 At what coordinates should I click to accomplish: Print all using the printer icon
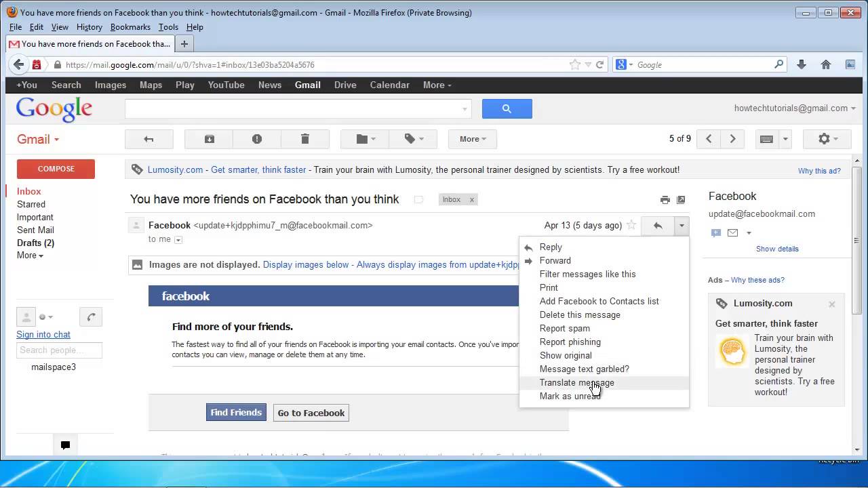point(665,200)
